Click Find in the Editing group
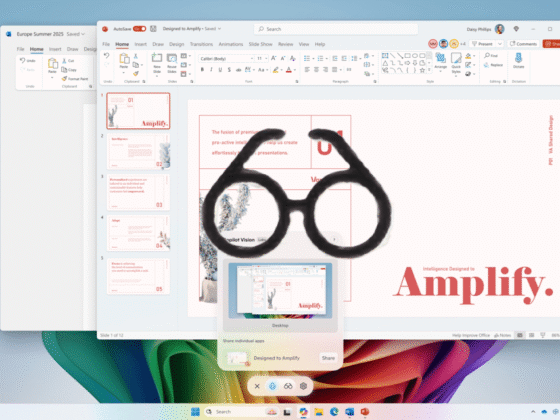This screenshot has width=560, height=420. [491, 55]
